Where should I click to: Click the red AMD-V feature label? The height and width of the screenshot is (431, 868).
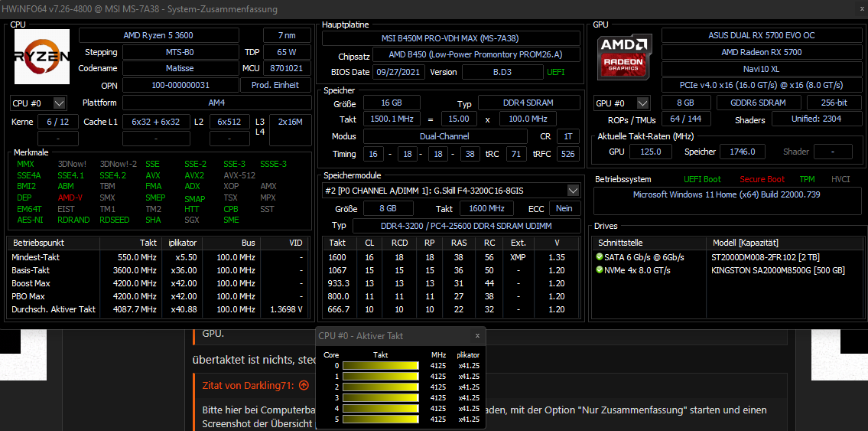pos(69,198)
